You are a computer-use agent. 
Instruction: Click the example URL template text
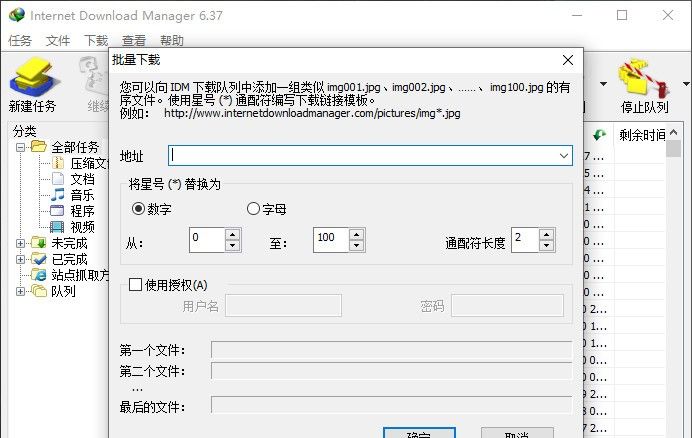[x=312, y=113]
